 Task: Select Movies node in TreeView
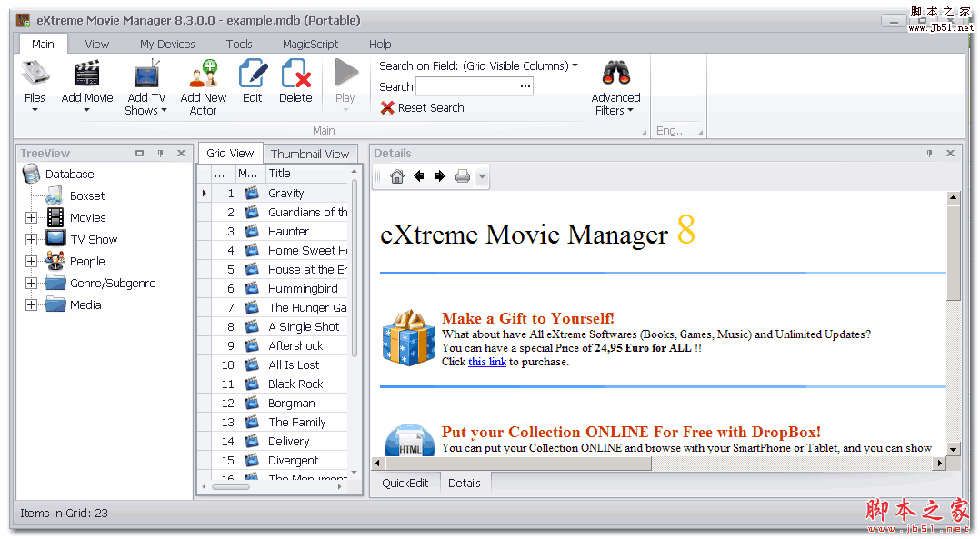(87, 218)
